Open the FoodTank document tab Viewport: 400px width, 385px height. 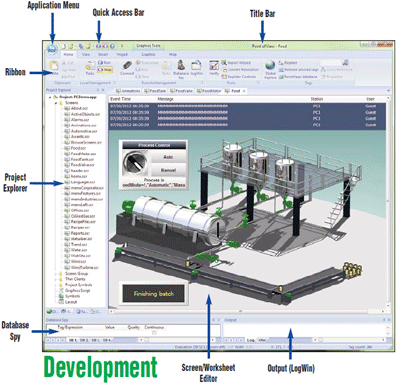click(x=155, y=91)
